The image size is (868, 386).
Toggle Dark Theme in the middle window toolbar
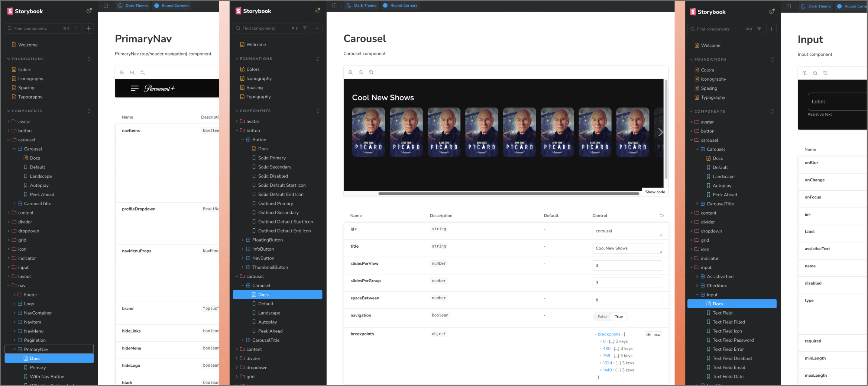coord(361,6)
